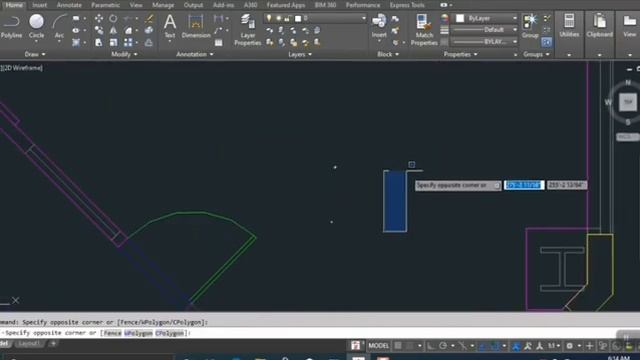Click the Match Properties tool

pos(424,29)
